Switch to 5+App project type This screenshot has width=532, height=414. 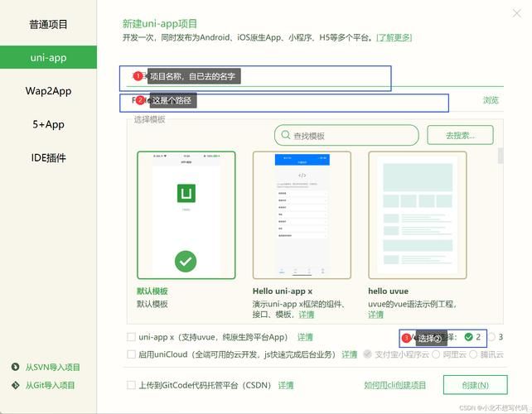[48, 124]
